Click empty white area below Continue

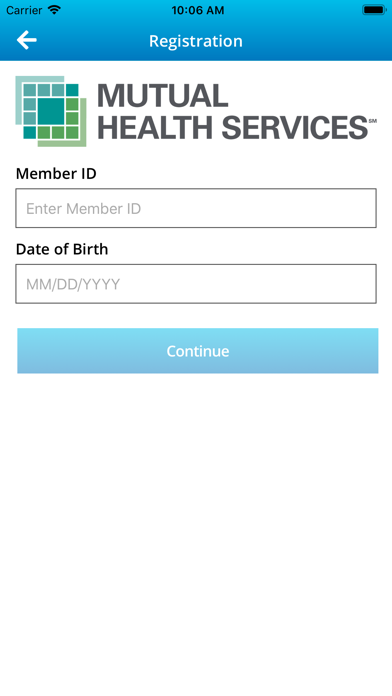coord(196,533)
